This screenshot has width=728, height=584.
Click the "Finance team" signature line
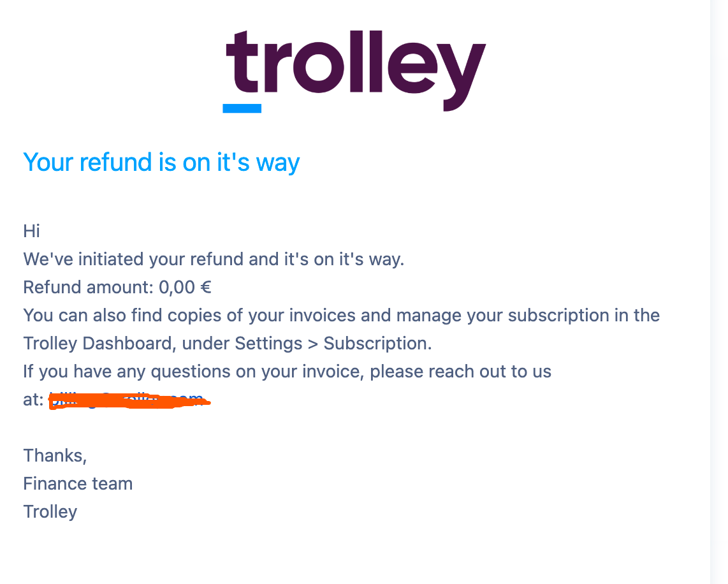pyautogui.click(x=78, y=484)
